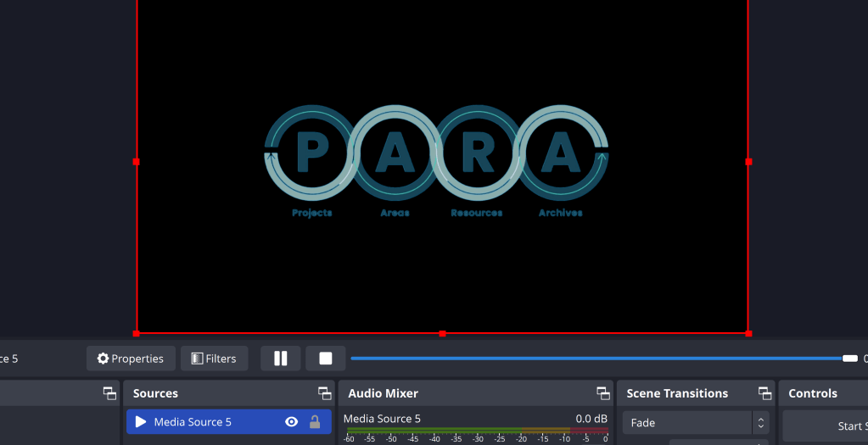Click the bottom left corner handle
The image size is (868, 445).
click(136, 333)
